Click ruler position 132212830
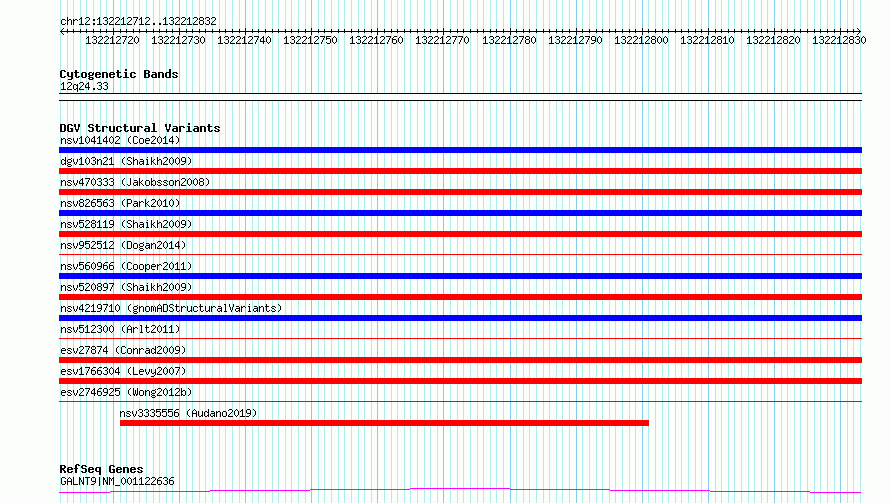 click(x=839, y=40)
